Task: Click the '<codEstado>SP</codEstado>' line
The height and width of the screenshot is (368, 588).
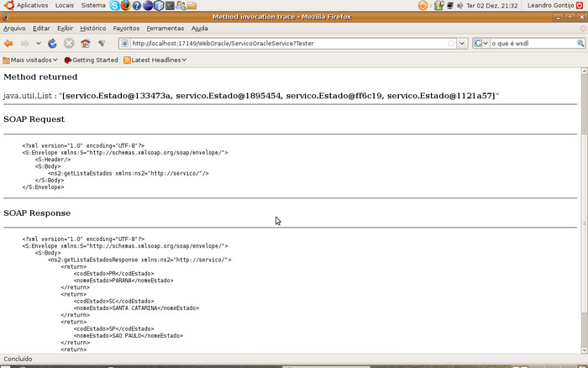Action: pyautogui.click(x=113, y=329)
